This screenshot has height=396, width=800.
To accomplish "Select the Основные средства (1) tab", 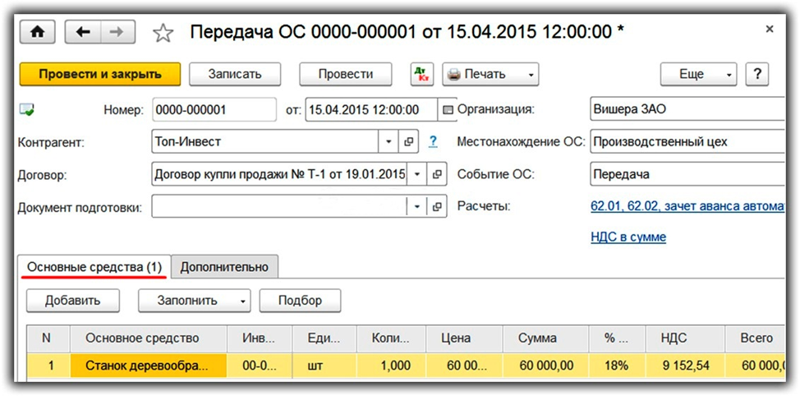I will tap(94, 267).
